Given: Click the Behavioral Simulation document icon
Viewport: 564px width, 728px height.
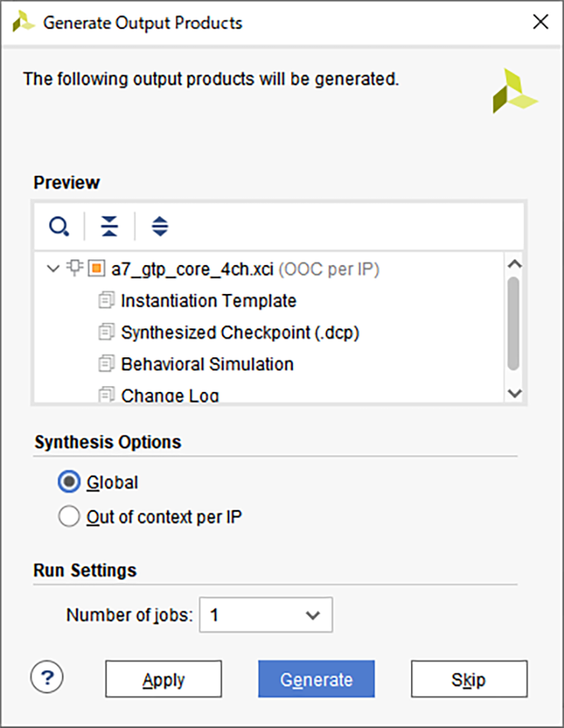Looking at the screenshot, I should (x=106, y=364).
